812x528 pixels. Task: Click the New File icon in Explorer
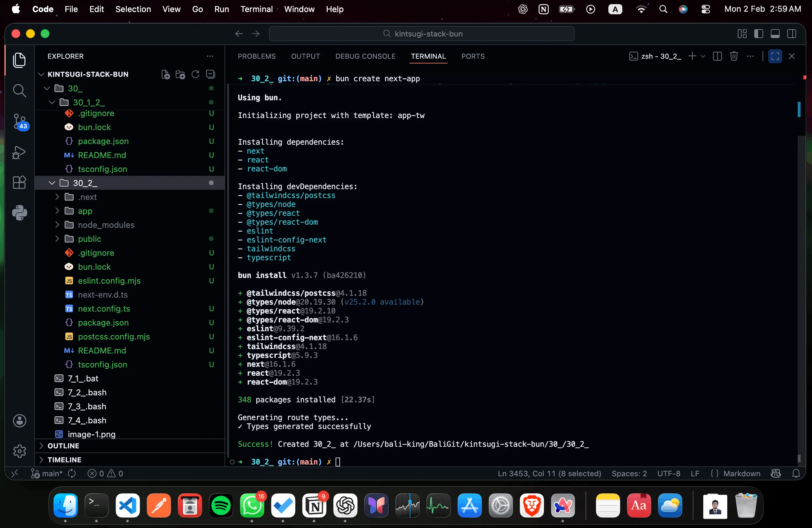(166, 74)
